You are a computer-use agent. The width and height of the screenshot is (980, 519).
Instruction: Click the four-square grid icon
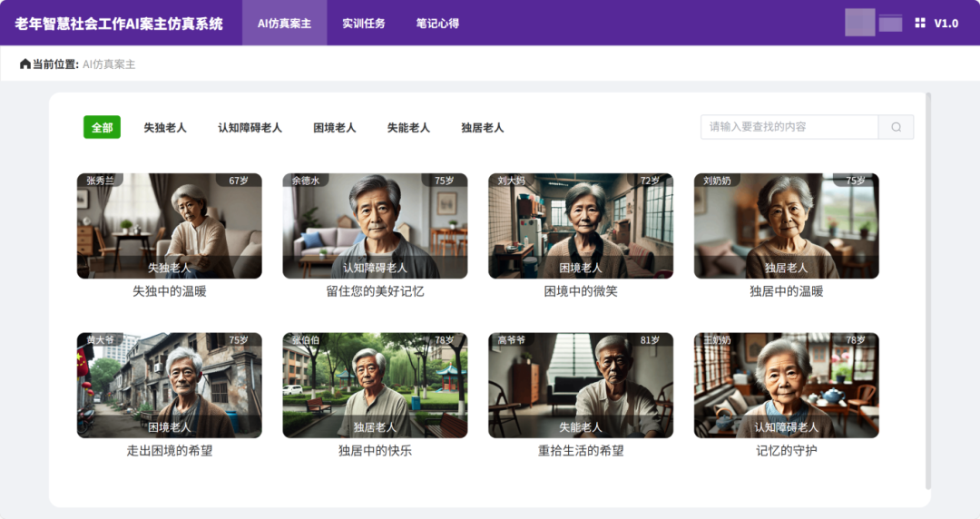tap(920, 23)
